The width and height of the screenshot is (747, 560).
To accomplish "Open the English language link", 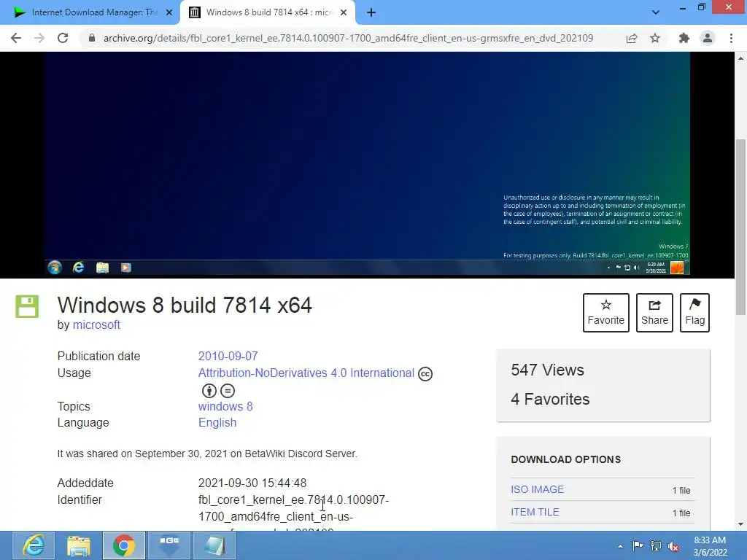I will tap(217, 423).
